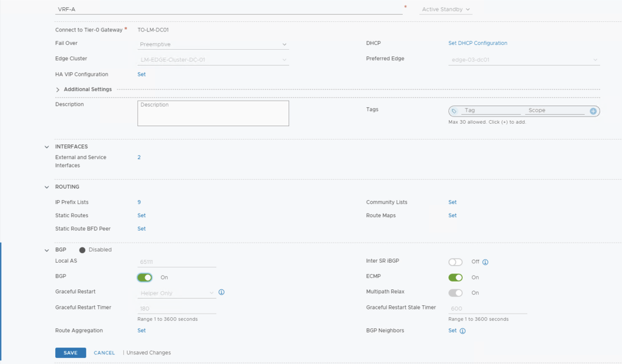Collapse the BGP section chevron
This screenshot has width=622, height=364.
[x=47, y=250]
